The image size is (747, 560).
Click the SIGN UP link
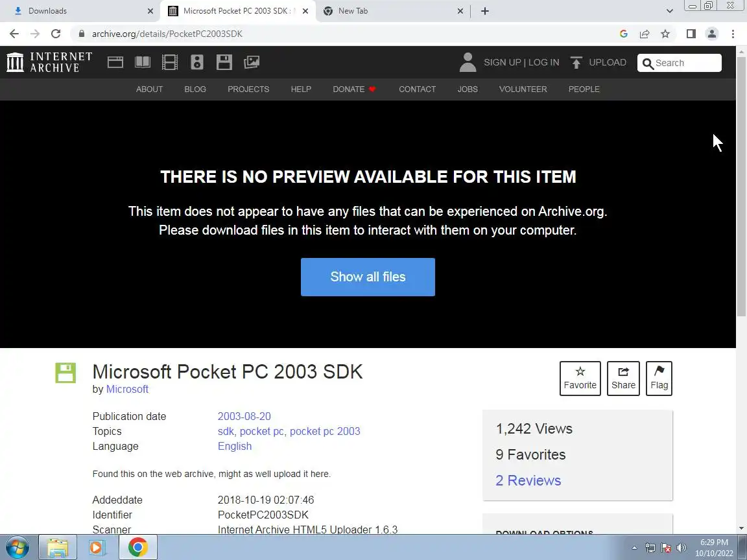(x=503, y=62)
